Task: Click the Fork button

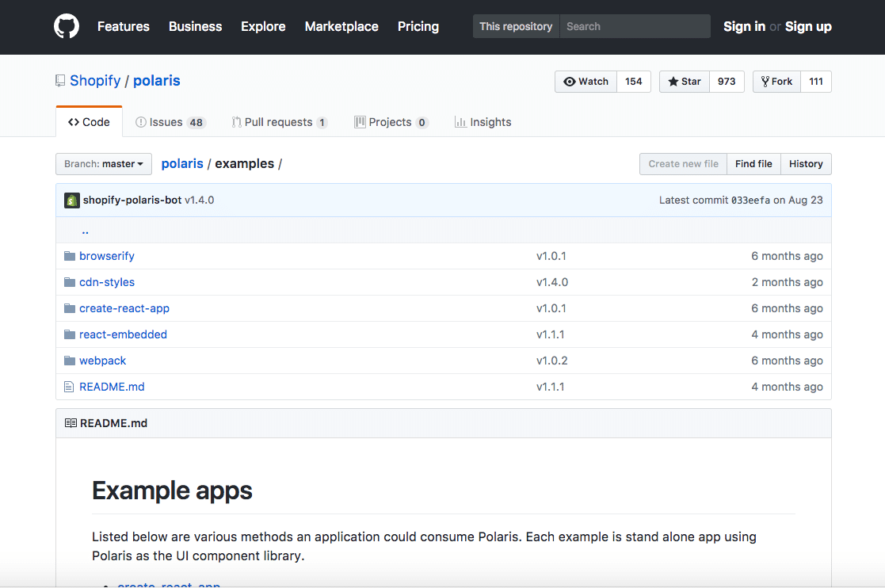Action: [x=776, y=82]
